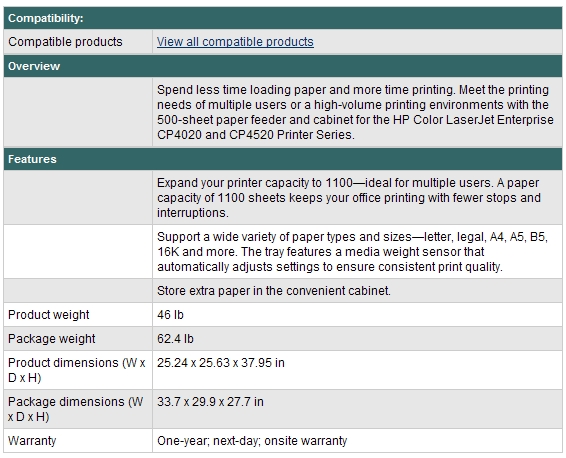Click the Product weight label
Screen dimensions: 566x458
point(48,315)
